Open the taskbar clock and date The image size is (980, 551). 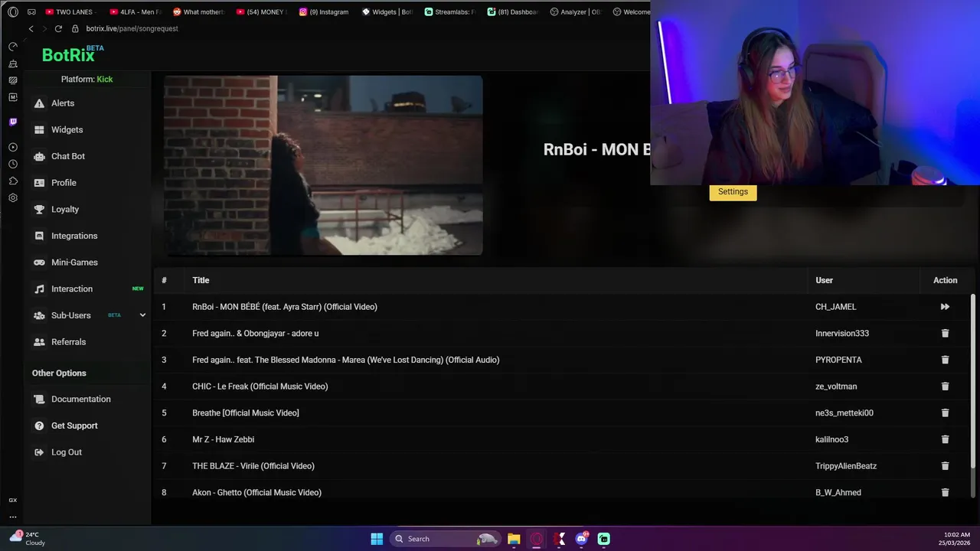click(x=955, y=539)
